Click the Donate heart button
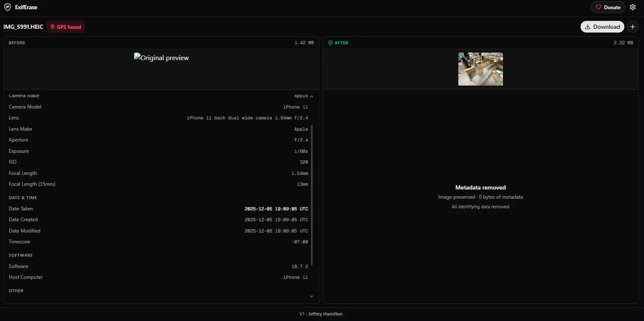Screen dimensions: 644x321 coord(608,7)
